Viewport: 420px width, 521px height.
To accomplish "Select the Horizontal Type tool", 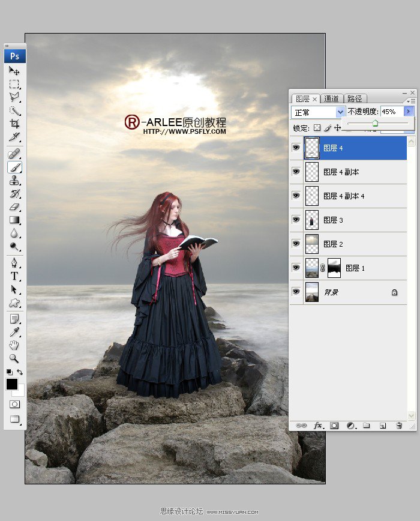I will tap(14, 276).
